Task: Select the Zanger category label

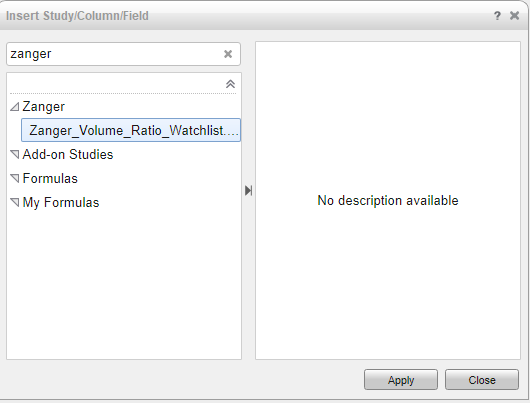Action: [44, 107]
